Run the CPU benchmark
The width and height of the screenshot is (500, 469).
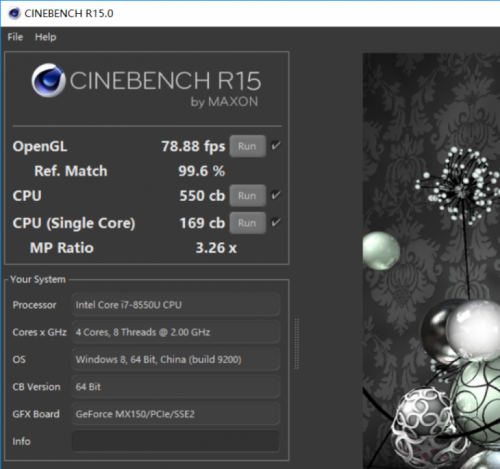tap(247, 196)
